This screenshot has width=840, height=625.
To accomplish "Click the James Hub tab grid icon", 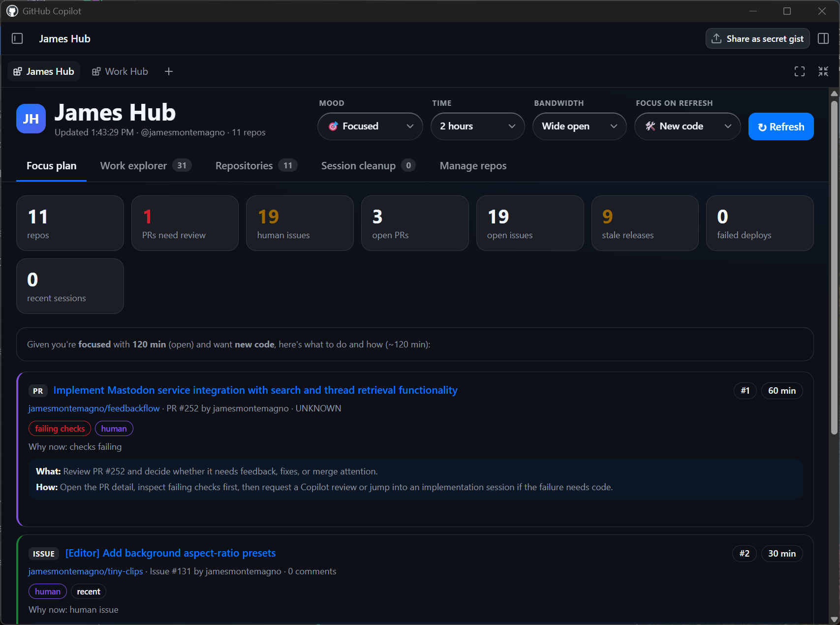I will pyautogui.click(x=18, y=71).
